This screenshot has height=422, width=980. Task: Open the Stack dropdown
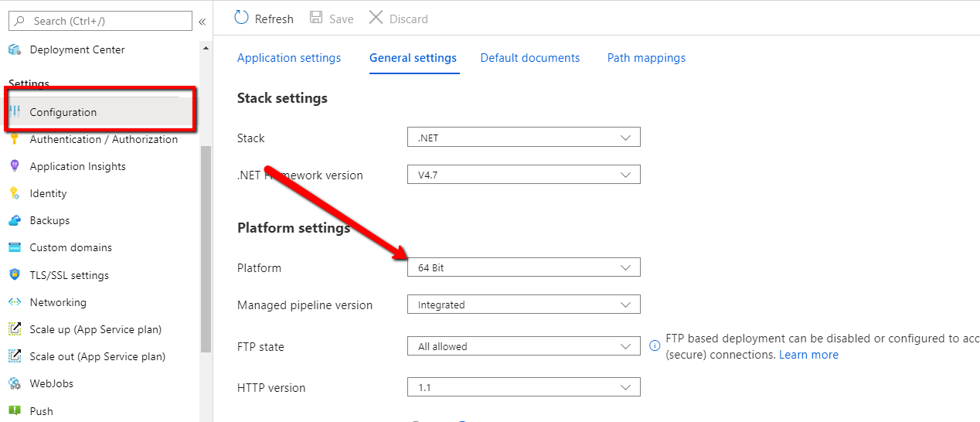[523, 138]
